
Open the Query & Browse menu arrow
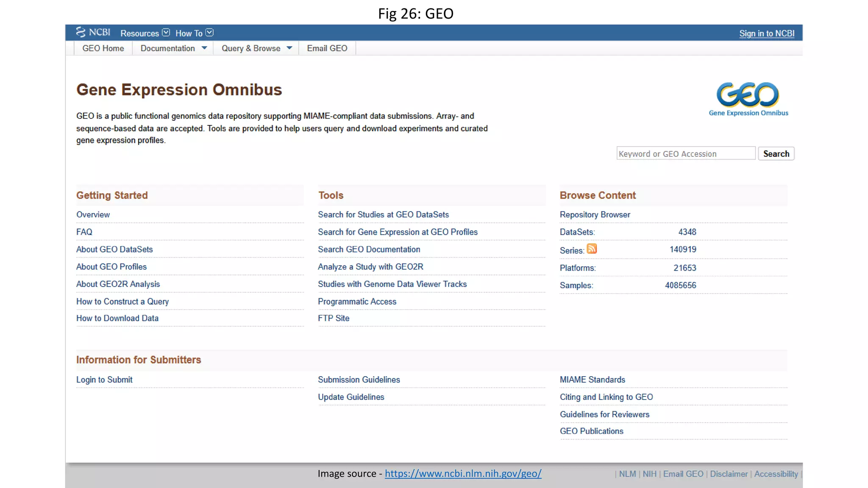coord(289,48)
